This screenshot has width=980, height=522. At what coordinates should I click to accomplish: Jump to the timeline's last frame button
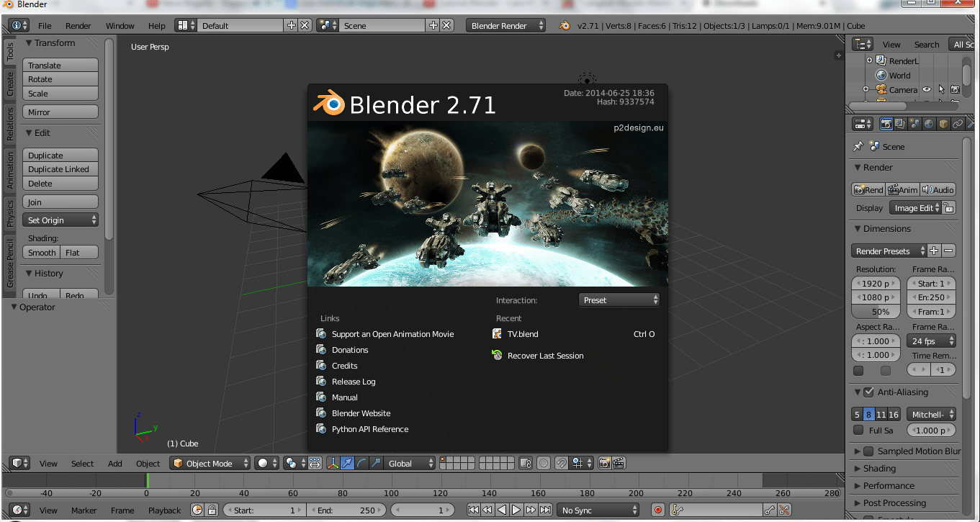coord(545,510)
